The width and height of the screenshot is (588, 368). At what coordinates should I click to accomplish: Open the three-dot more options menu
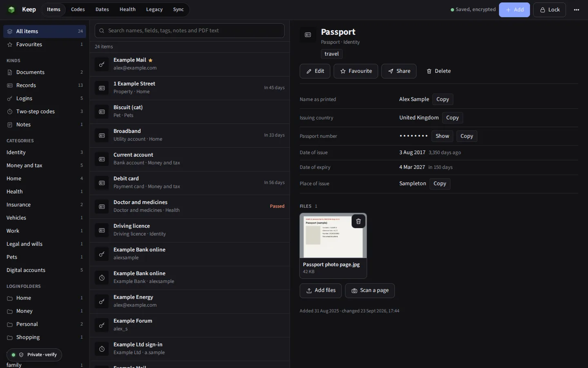[x=577, y=10]
